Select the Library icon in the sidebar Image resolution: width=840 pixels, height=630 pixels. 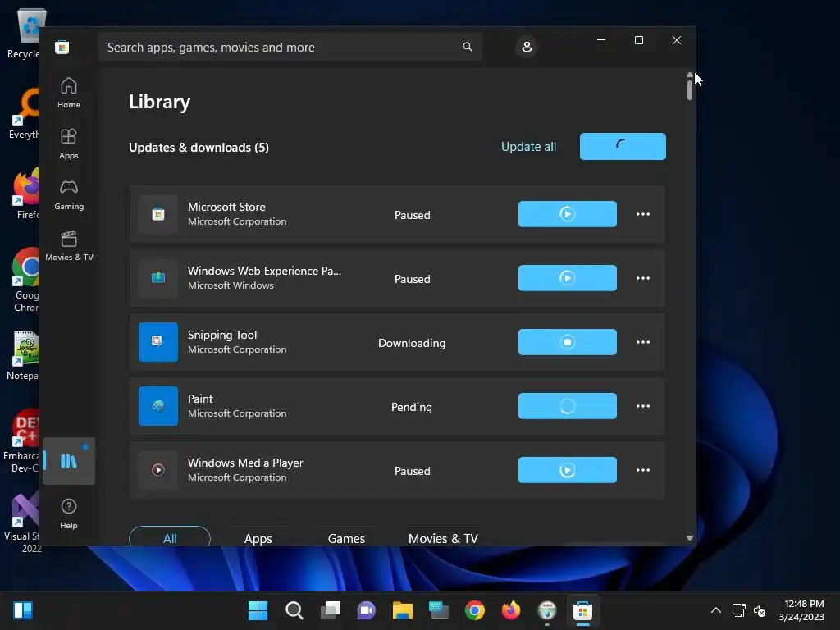[69, 461]
